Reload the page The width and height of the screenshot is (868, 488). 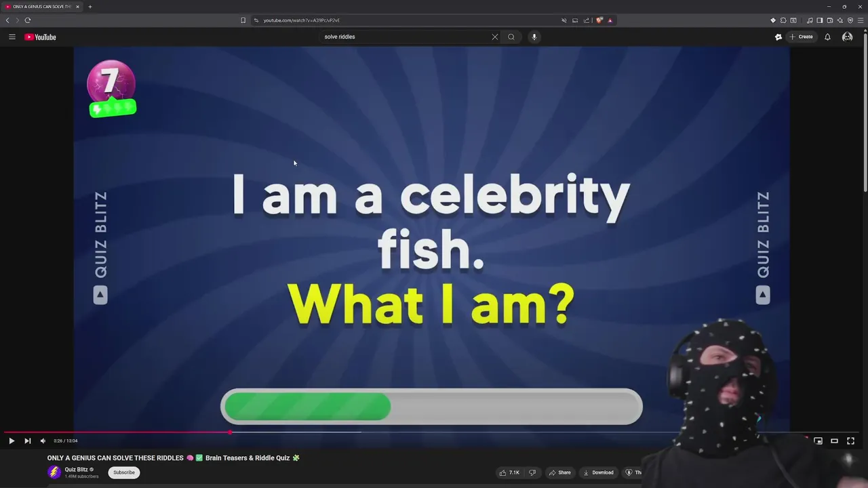click(28, 20)
